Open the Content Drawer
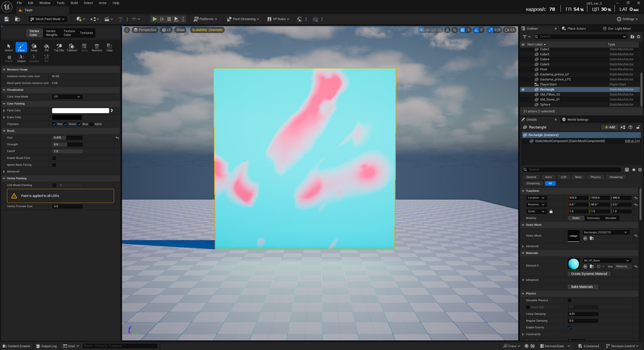The height and width of the screenshot is (350, 644). tap(16, 346)
